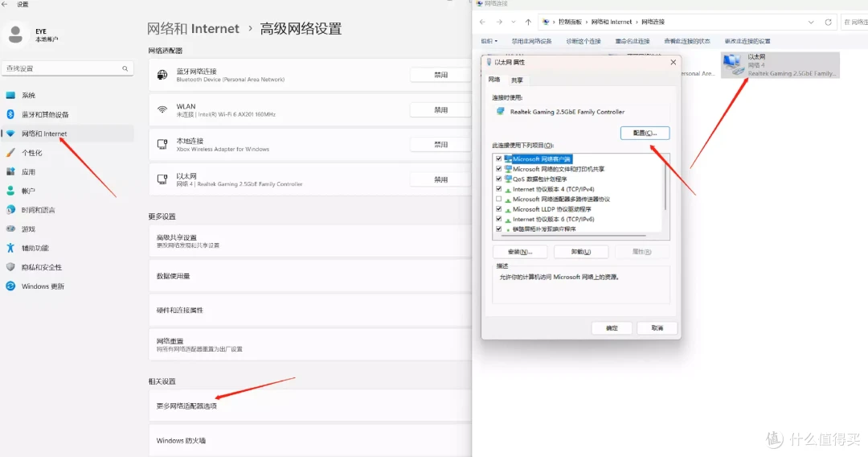Uncheck Microsoft 网络客户端 checkbox

click(499, 159)
